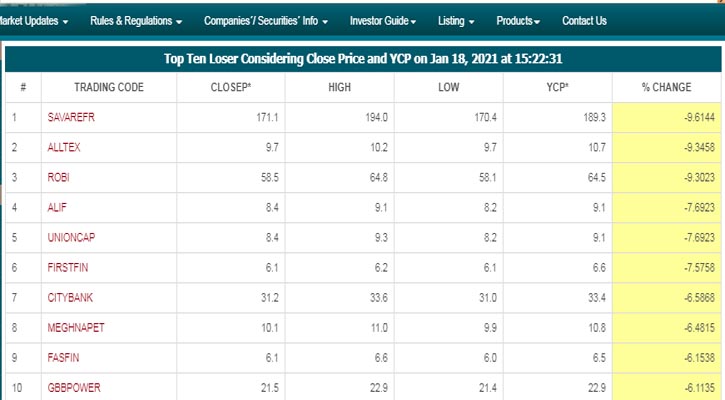The image size is (725, 400).
Task: Click the % CHANGE column header
Action: click(666, 87)
